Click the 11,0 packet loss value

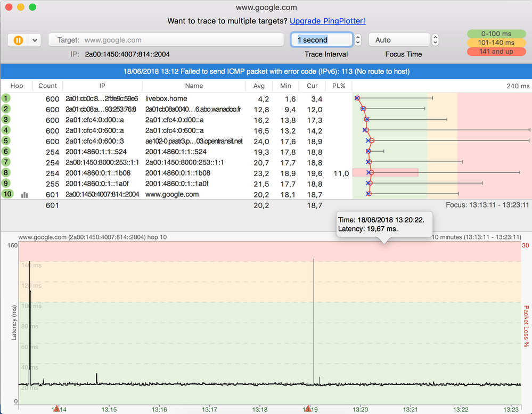tap(341, 173)
